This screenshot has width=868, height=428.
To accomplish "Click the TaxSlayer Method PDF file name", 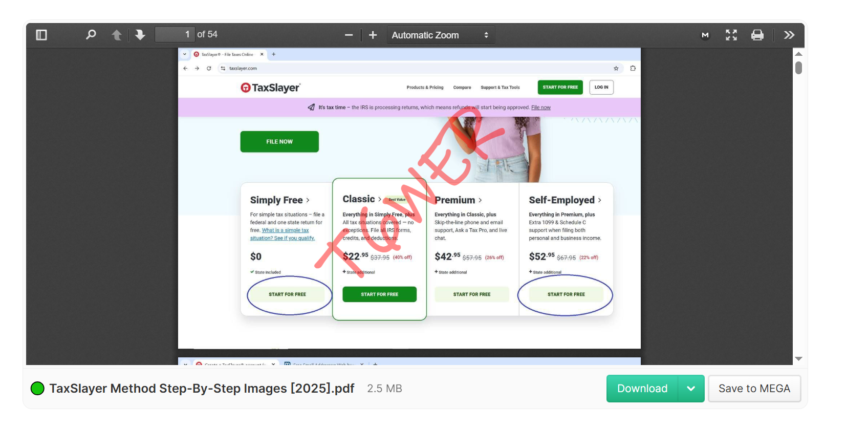I will tap(202, 389).
